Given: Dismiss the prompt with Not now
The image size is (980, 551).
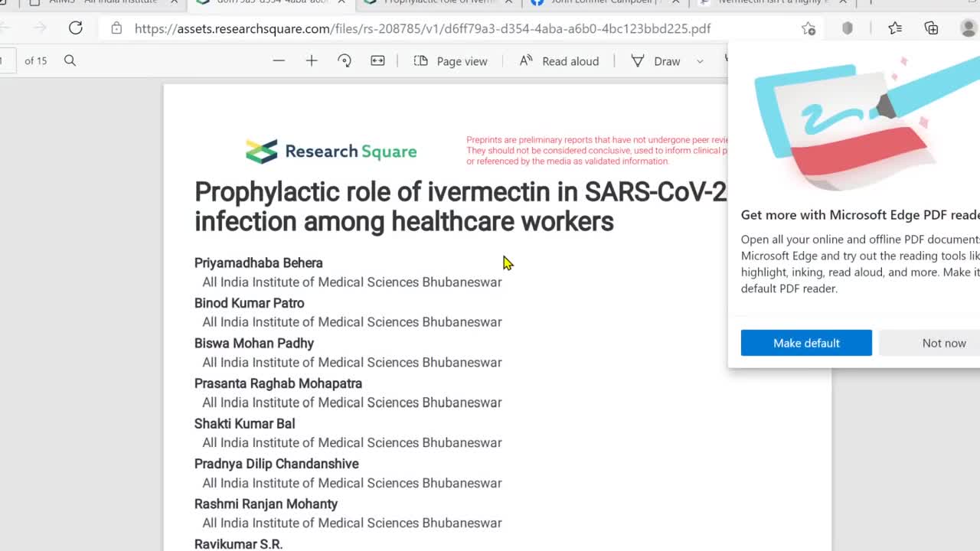Looking at the screenshot, I should pos(929,343).
